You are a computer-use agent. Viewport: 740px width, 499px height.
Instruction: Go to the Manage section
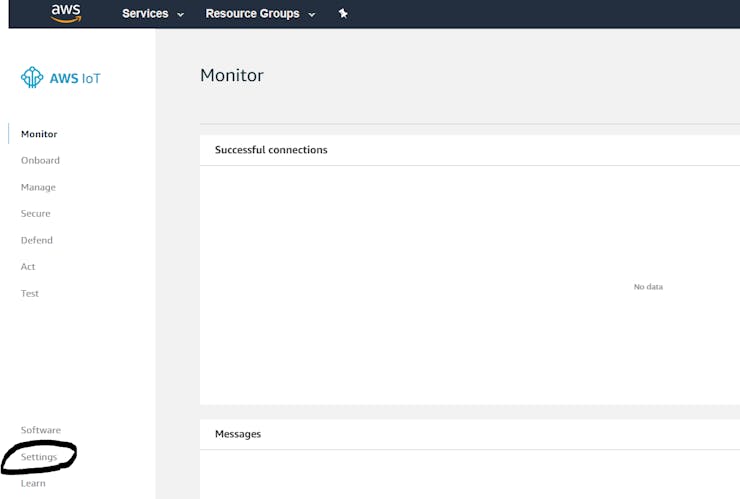[38, 187]
